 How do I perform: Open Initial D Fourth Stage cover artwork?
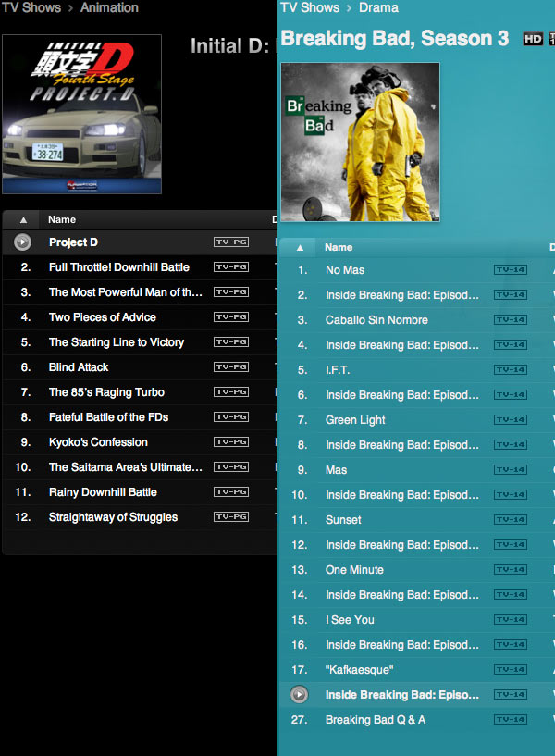(x=82, y=115)
